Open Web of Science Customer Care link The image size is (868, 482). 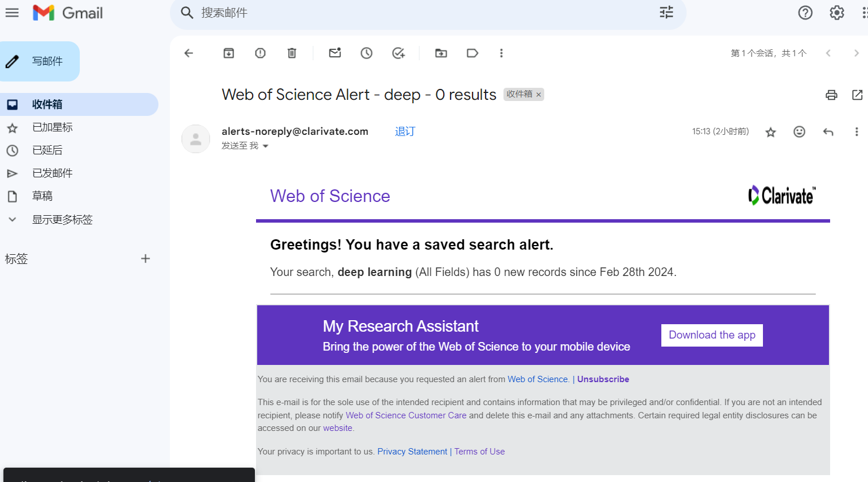pos(406,415)
